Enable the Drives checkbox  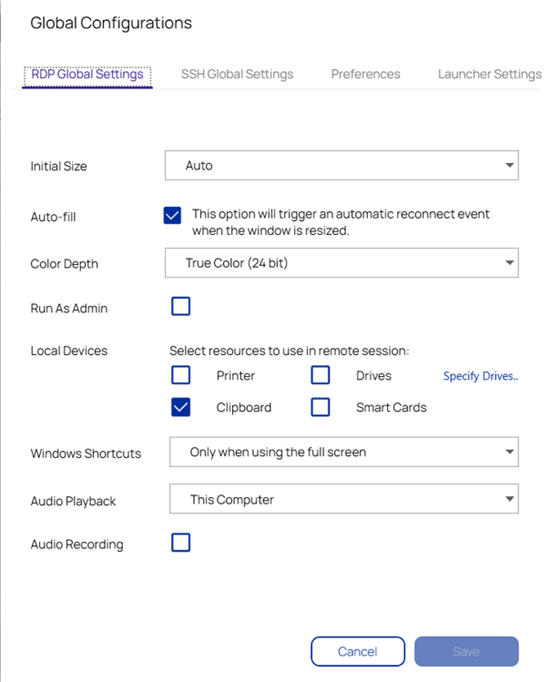pyautogui.click(x=320, y=375)
